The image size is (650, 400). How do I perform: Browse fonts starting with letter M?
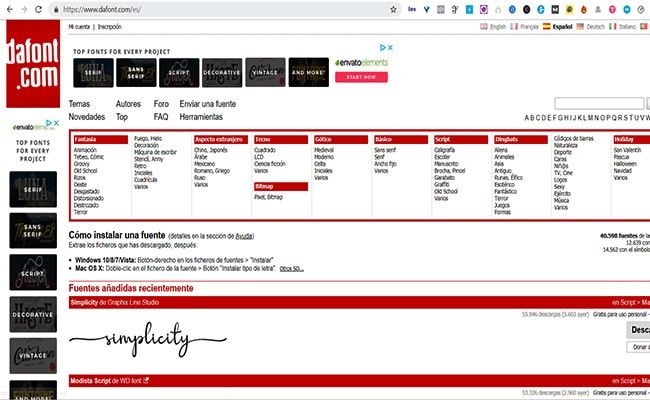click(x=591, y=118)
